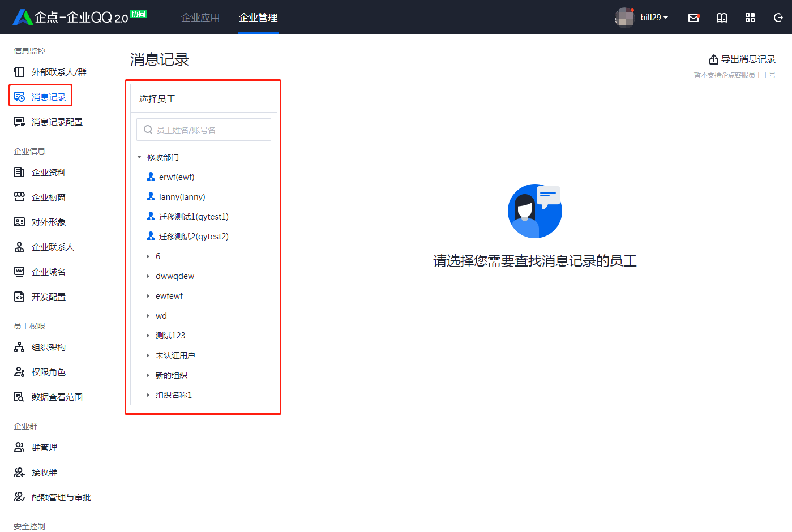Click the 企点 logo in top bar
The width and height of the screenshot is (792, 532).
(x=80, y=17)
